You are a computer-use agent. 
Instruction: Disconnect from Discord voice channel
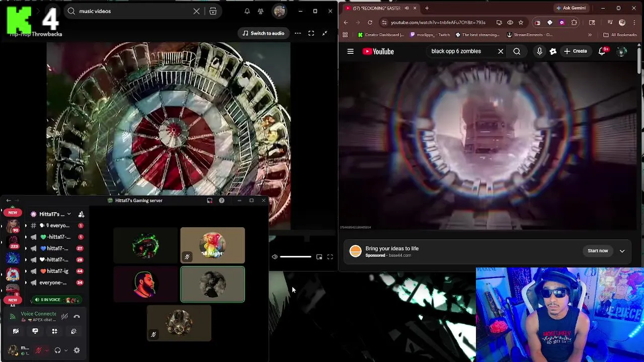coord(77,316)
